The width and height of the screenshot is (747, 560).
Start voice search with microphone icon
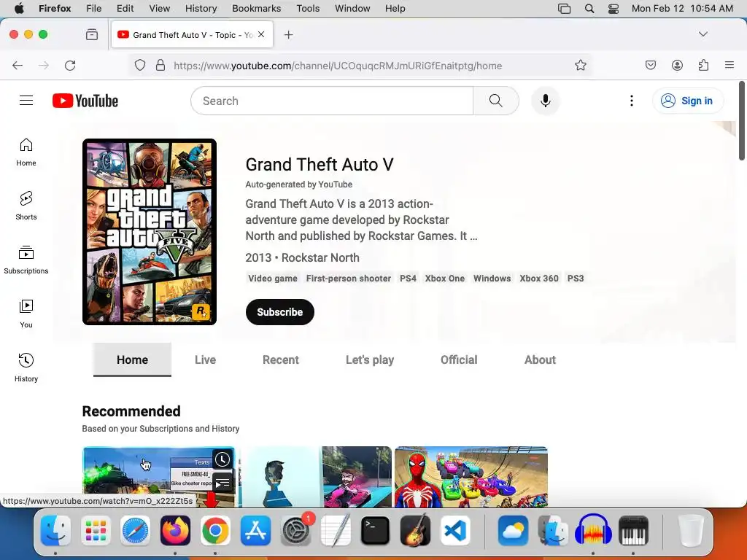pyautogui.click(x=546, y=101)
